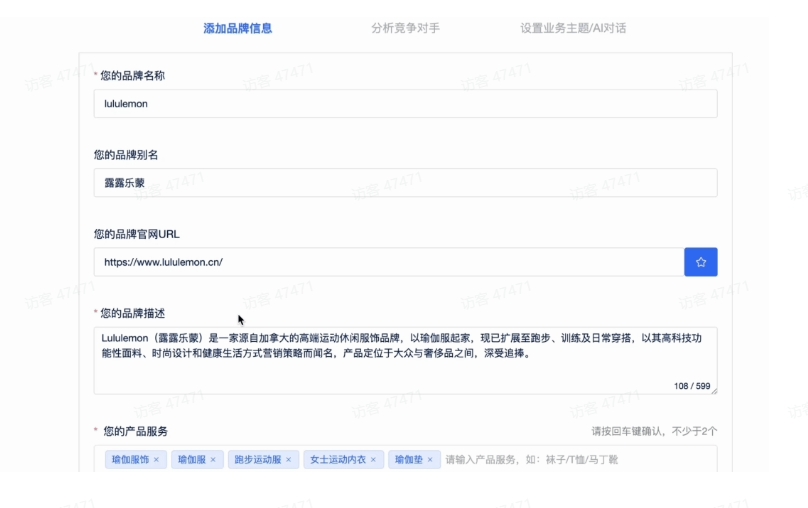Select the 瑜伽垫 tag text
The width and height of the screenshot is (808, 508).
tap(409, 460)
